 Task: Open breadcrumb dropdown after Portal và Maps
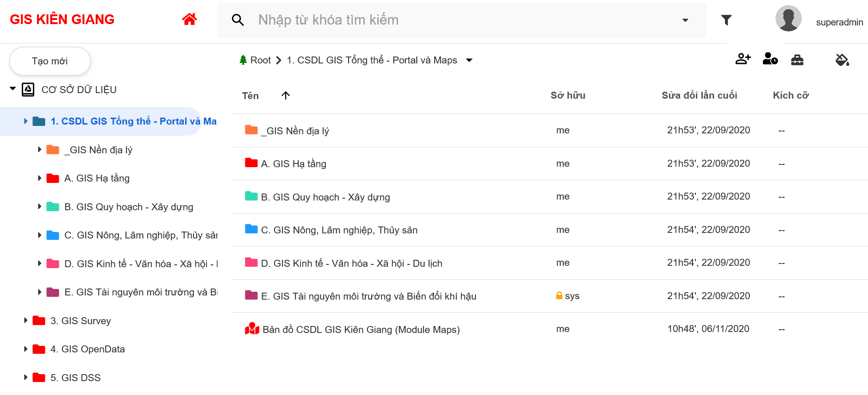click(469, 60)
